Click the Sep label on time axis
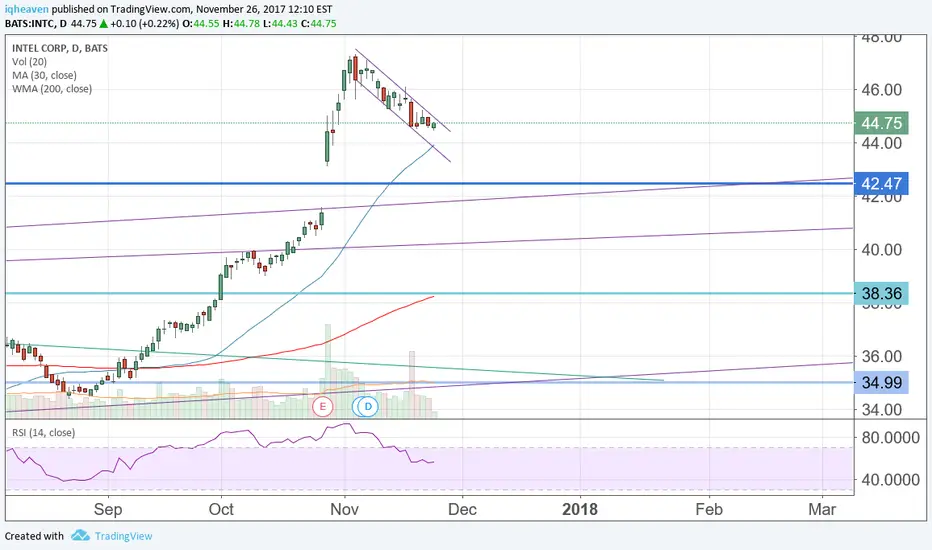The height and width of the screenshot is (550, 932). click(108, 510)
